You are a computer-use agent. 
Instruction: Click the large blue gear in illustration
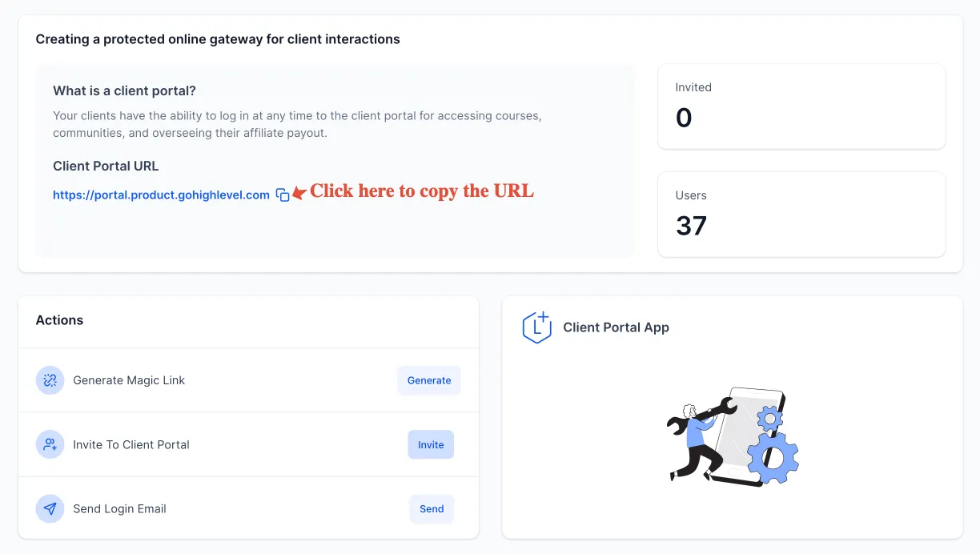click(x=773, y=458)
